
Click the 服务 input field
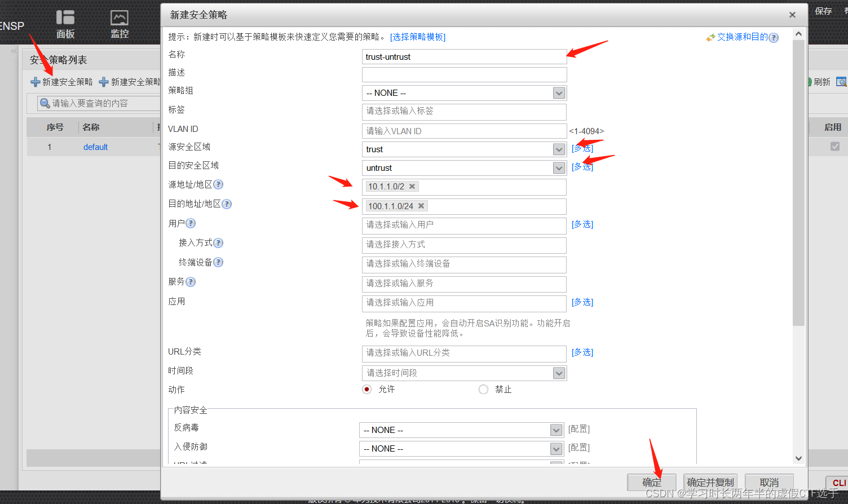coord(464,284)
